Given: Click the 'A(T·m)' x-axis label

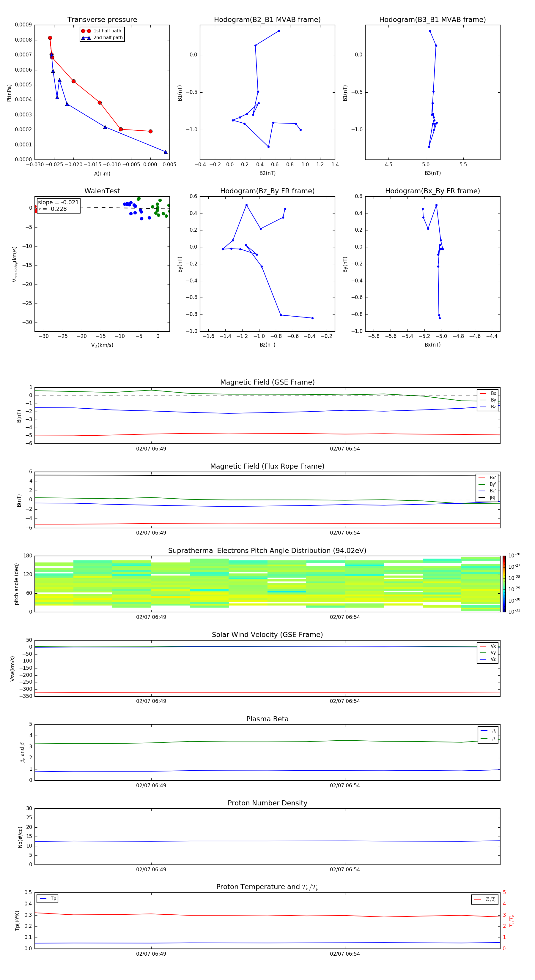Looking at the screenshot, I should click(102, 173).
